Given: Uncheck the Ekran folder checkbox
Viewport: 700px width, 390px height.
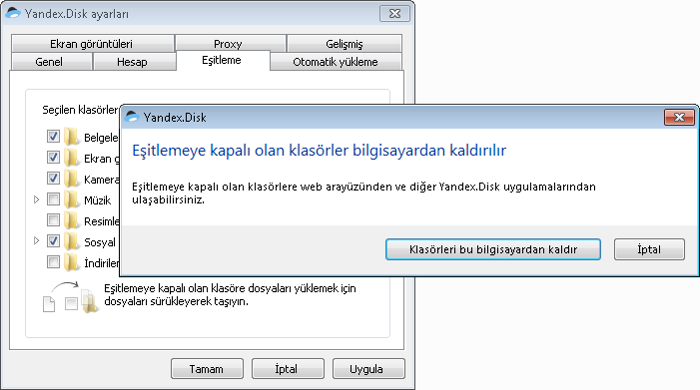Looking at the screenshot, I should tap(53, 157).
